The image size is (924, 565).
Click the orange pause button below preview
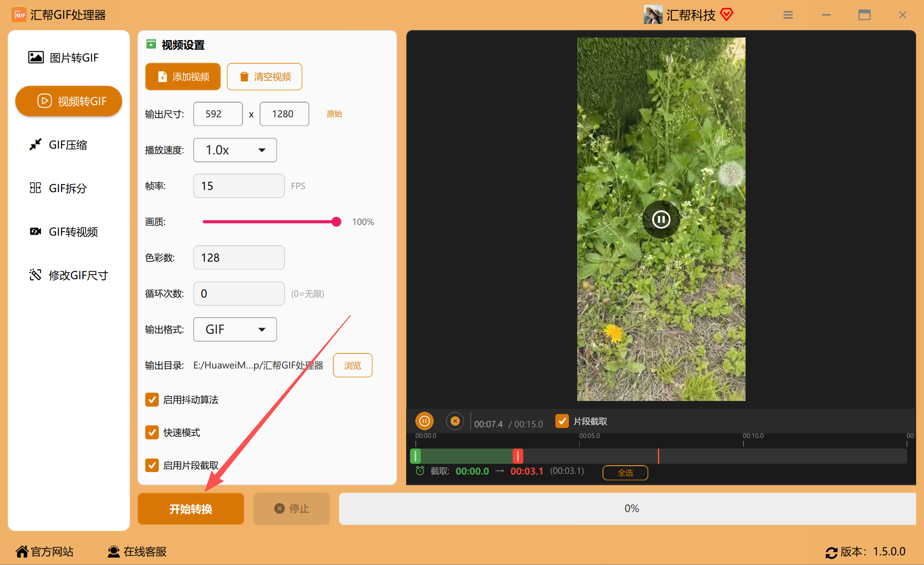(x=424, y=421)
